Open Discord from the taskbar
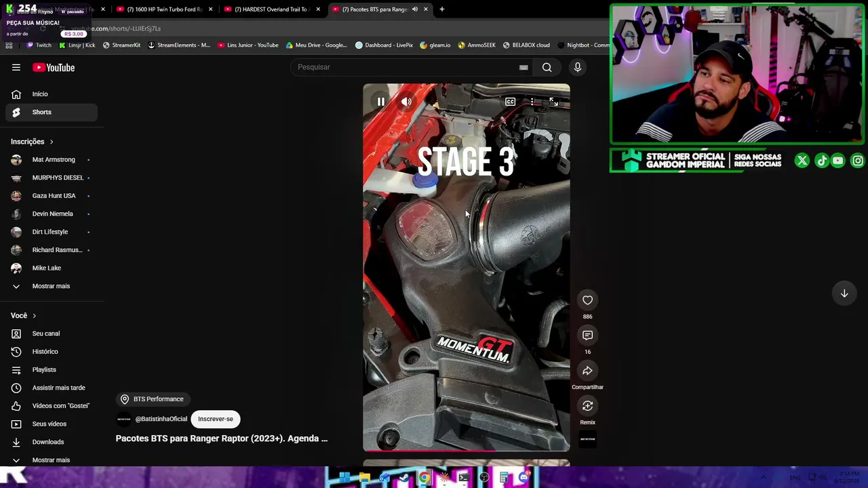868x488 pixels. (x=524, y=478)
